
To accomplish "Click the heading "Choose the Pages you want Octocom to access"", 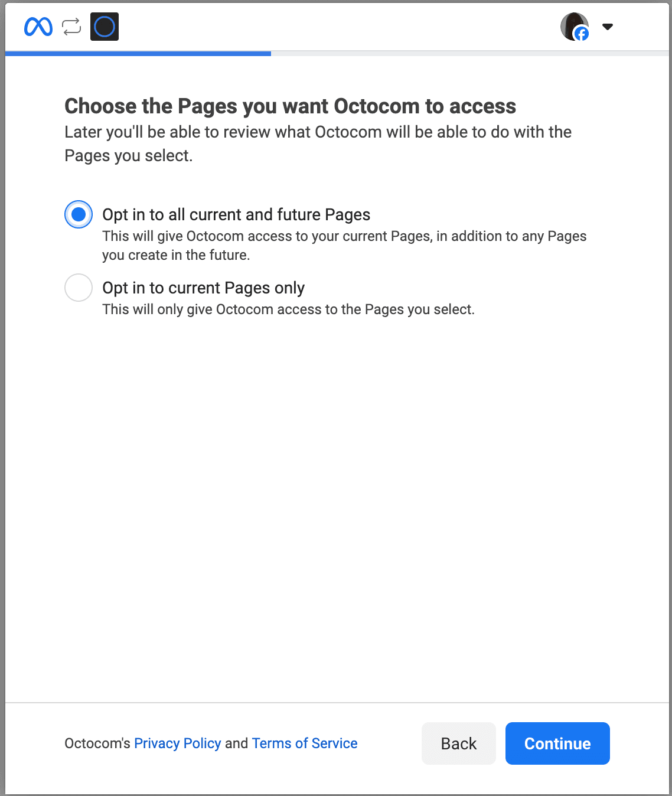I will click(291, 106).
